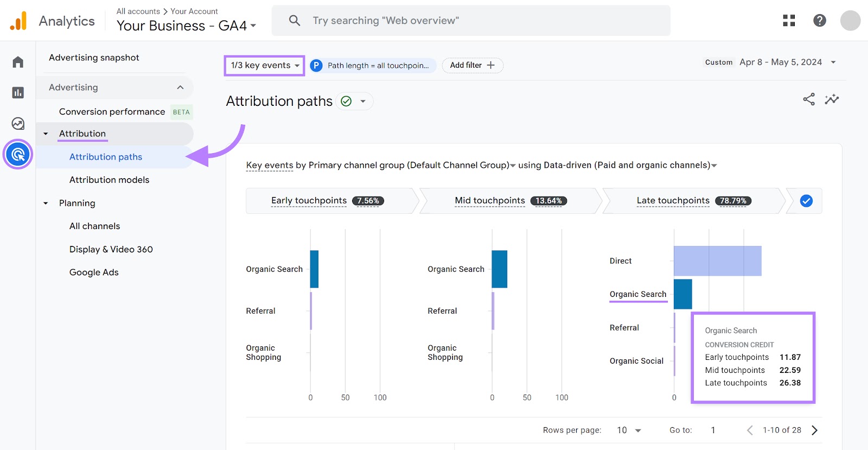
Task: Open the 1/3 key events dropdown
Action: tap(264, 66)
